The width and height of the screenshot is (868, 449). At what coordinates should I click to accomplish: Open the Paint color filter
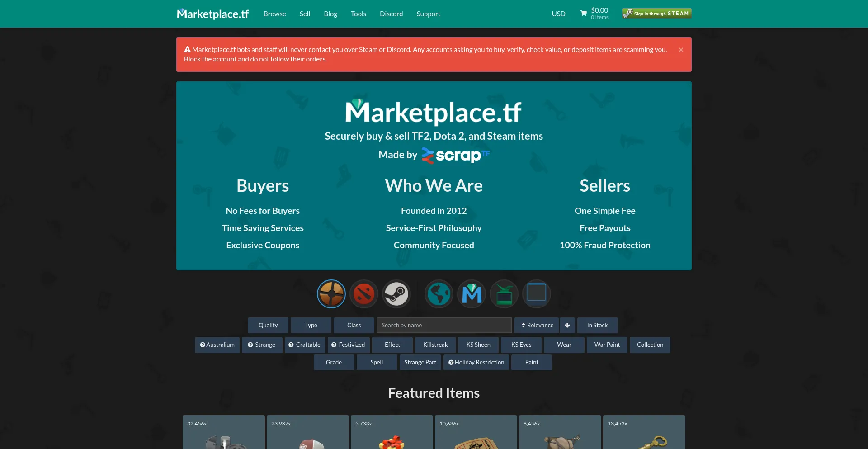tap(531, 362)
